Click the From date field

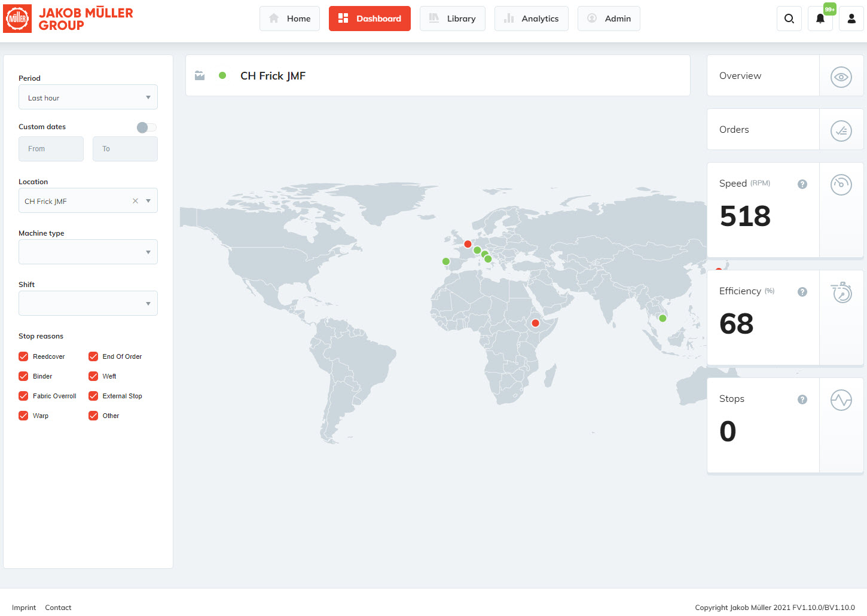click(51, 149)
